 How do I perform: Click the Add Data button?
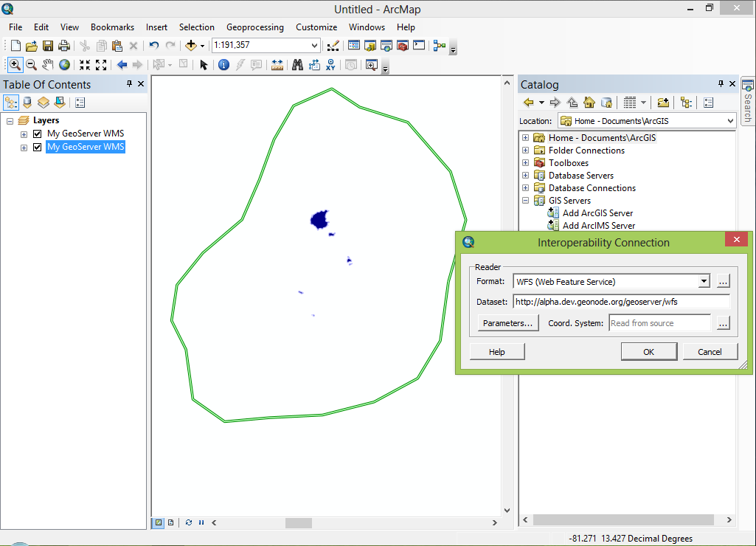191,45
